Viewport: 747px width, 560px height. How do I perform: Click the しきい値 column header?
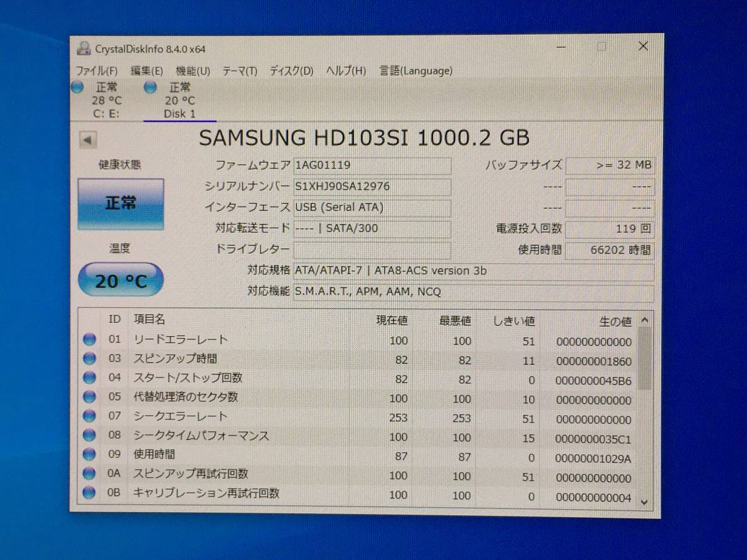pyautogui.click(x=514, y=321)
